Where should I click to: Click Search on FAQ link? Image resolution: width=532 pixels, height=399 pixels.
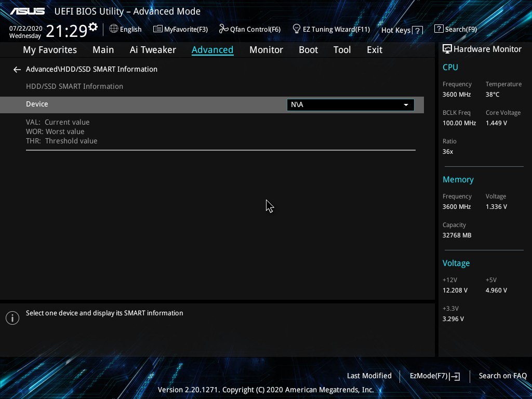[502, 376]
